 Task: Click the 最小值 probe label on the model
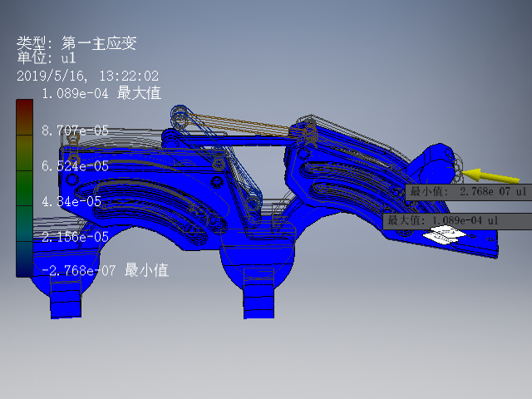tap(469, 192)
